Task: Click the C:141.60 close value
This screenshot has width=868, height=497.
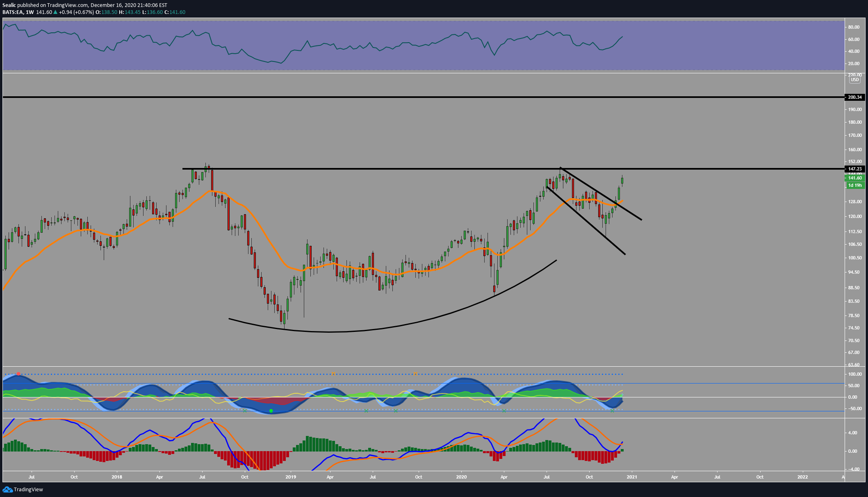Action: [175, 12]
